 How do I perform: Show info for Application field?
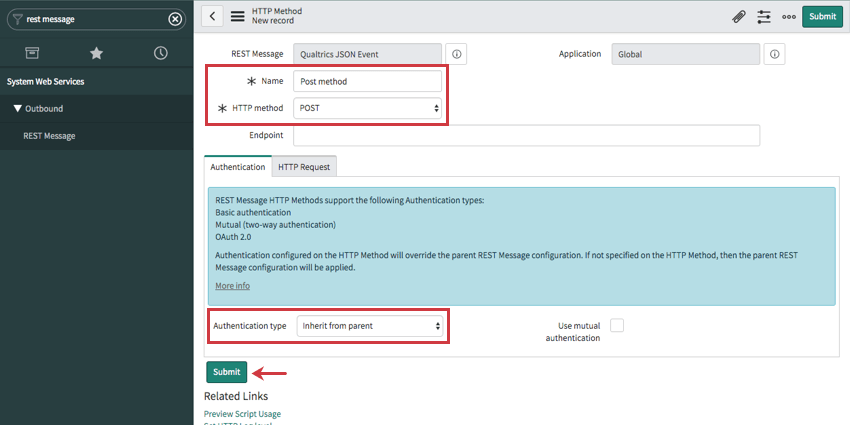click(775, 54)
